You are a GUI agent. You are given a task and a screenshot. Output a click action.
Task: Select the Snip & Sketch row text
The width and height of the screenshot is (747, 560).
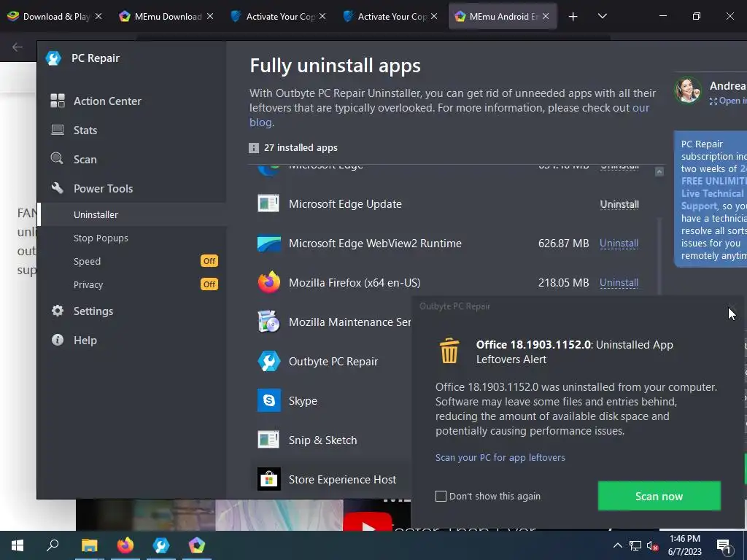point(322,440)
